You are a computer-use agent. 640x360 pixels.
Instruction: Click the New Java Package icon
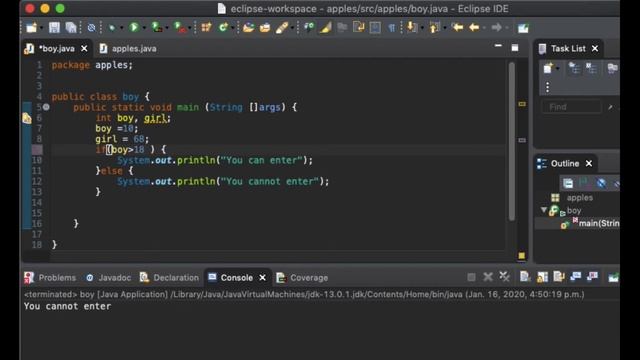(x=206, y=28)
